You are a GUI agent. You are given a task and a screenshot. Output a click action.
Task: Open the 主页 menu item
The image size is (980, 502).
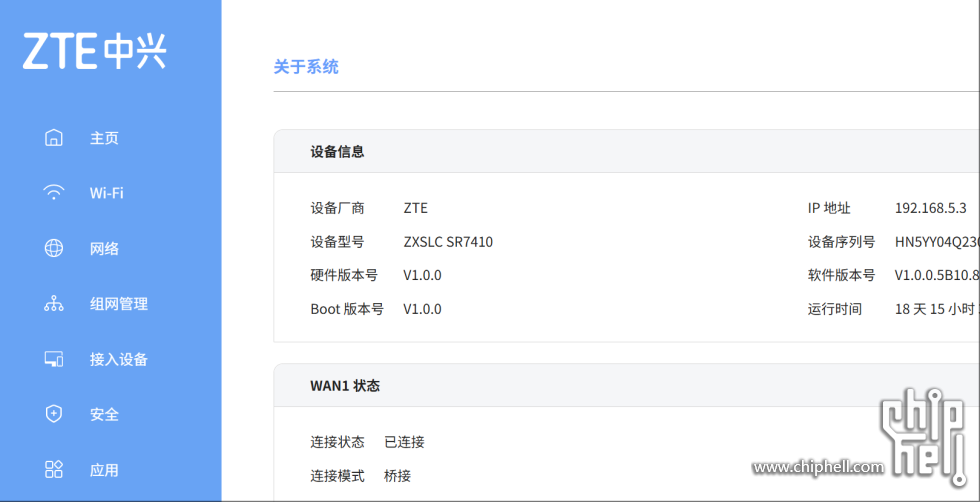pos(104,138)
